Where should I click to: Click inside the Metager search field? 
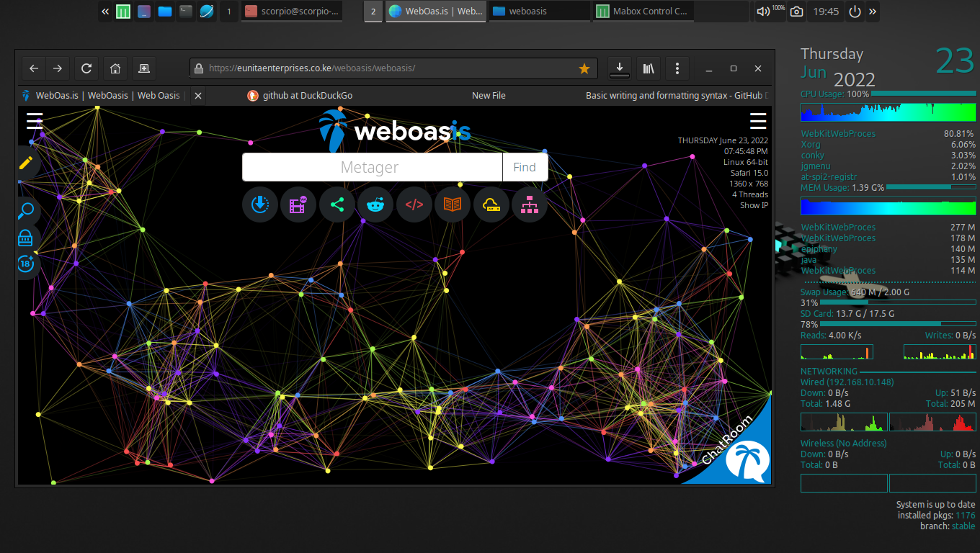(x=373, y=166)
